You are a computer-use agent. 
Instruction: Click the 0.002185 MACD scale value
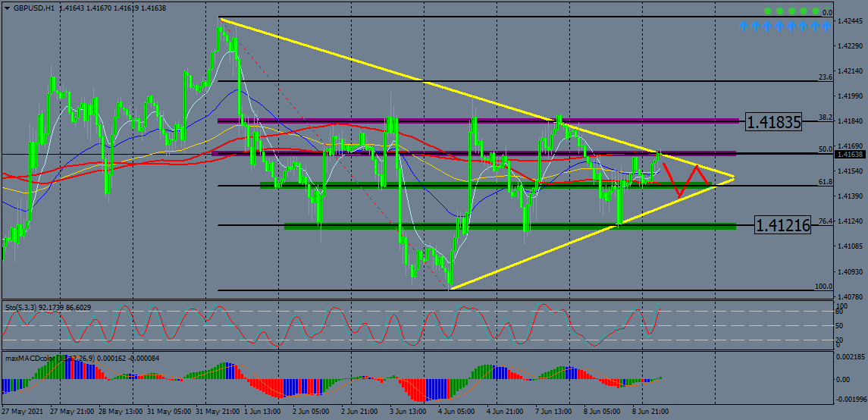[850, 359]
